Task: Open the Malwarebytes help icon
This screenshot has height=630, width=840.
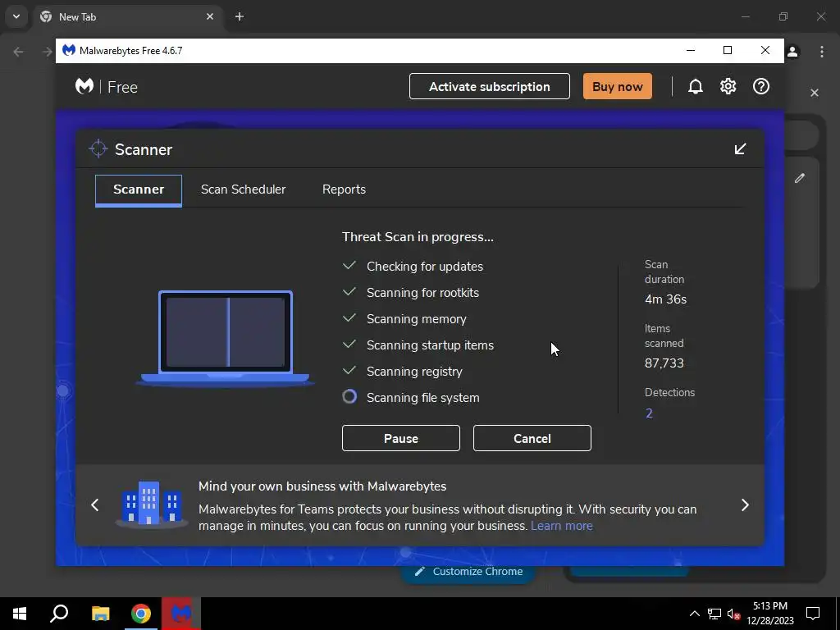Action: [x=760, y=86]
